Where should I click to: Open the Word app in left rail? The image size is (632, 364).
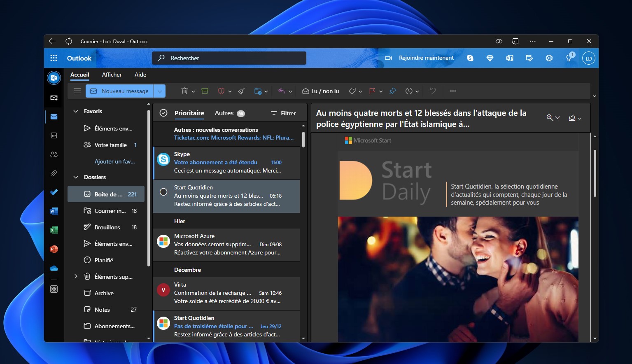(x=54, y=211)
